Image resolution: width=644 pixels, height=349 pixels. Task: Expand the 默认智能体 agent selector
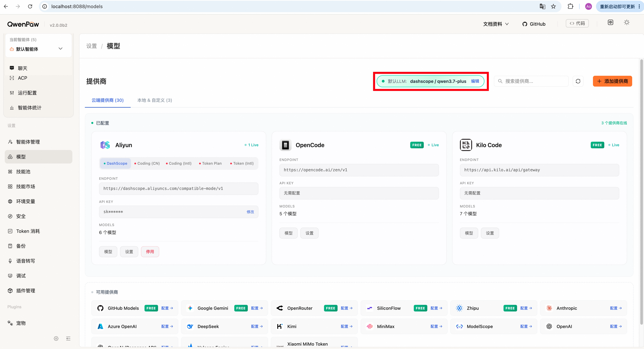39,49
